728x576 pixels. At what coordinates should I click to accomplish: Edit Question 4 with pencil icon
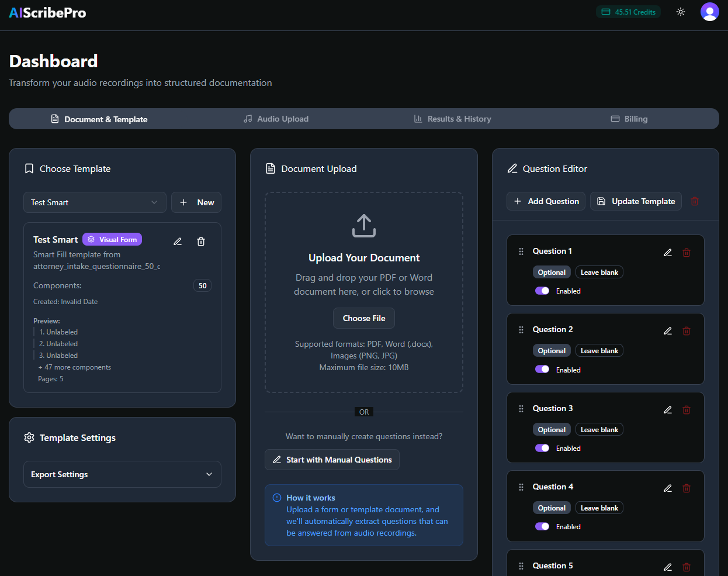coord(668,488)
